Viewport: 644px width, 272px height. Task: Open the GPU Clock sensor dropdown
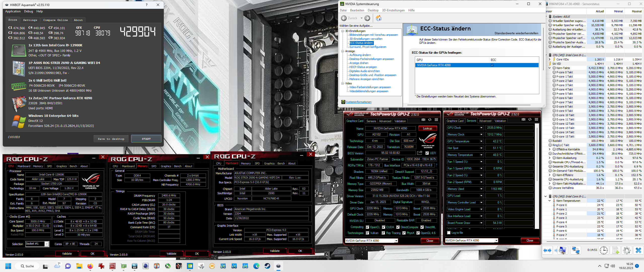click(x=481, y=128)
